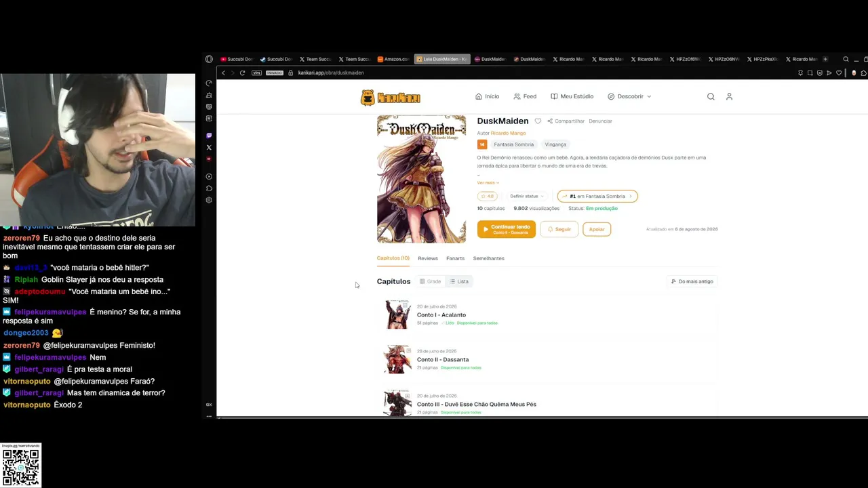Image resolution: width=868 pixels, height=488 pixels.
Task: Click the Conto II chapter thumbnail
Action: [397, 359]
